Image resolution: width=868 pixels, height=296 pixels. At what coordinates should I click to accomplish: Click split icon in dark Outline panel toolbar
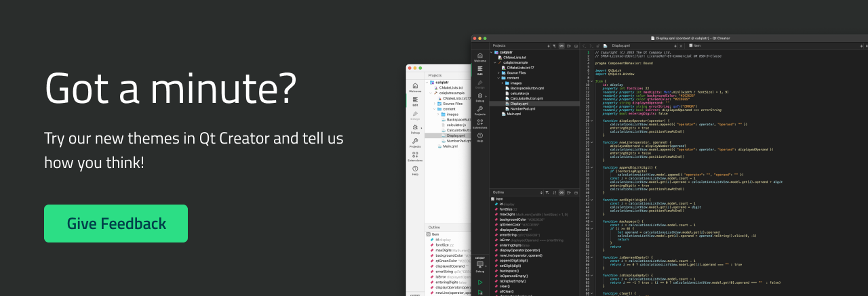569,192
